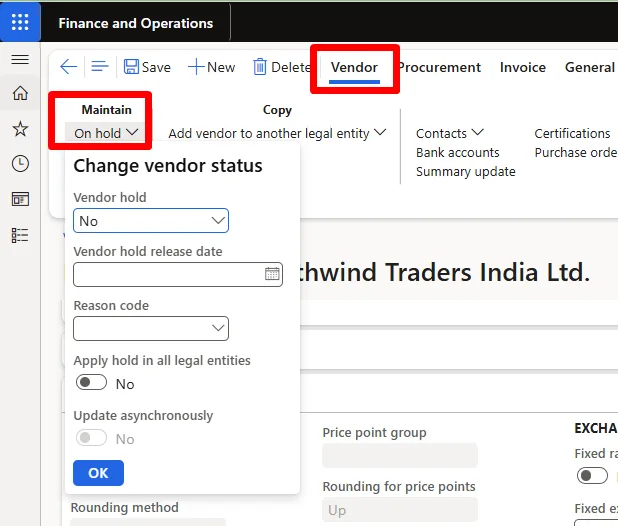Switch to the Invoice tab

(x=523, y=67)
